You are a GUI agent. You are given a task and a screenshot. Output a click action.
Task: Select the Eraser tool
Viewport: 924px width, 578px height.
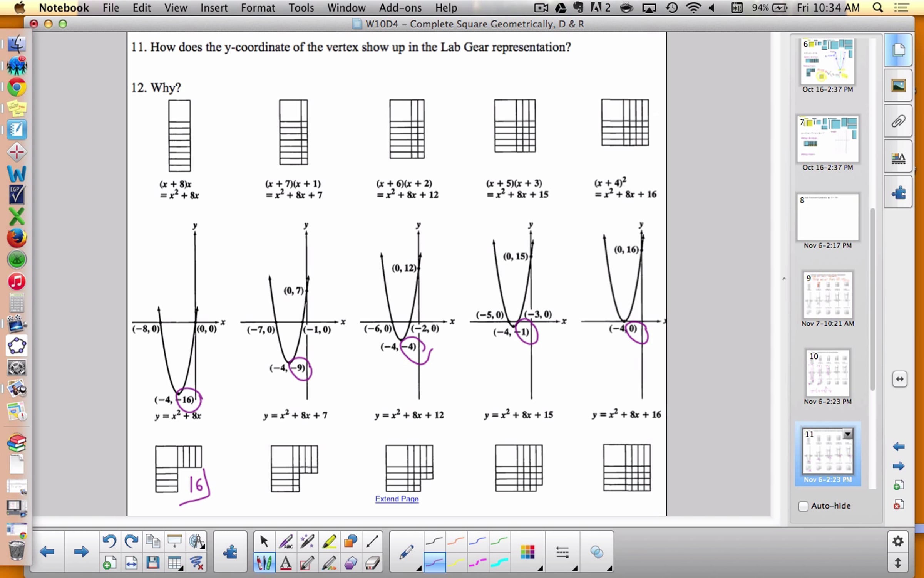click(372, 563)
